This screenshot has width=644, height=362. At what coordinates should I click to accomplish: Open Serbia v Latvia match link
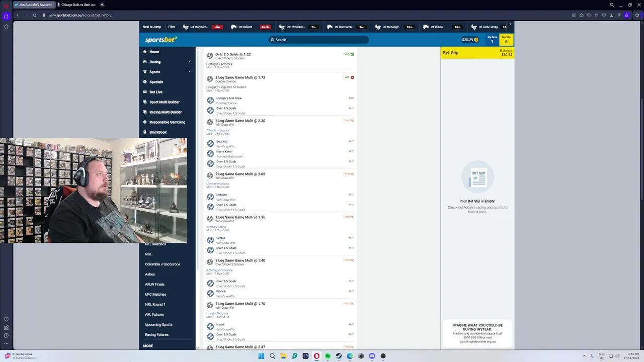pyautogui.click(x=216, y=227)
